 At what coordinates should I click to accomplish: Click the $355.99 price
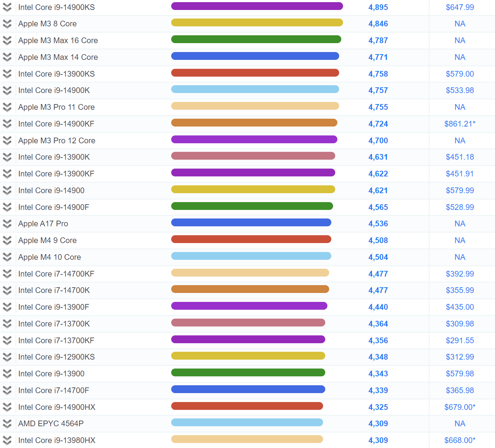click(460, 290)
